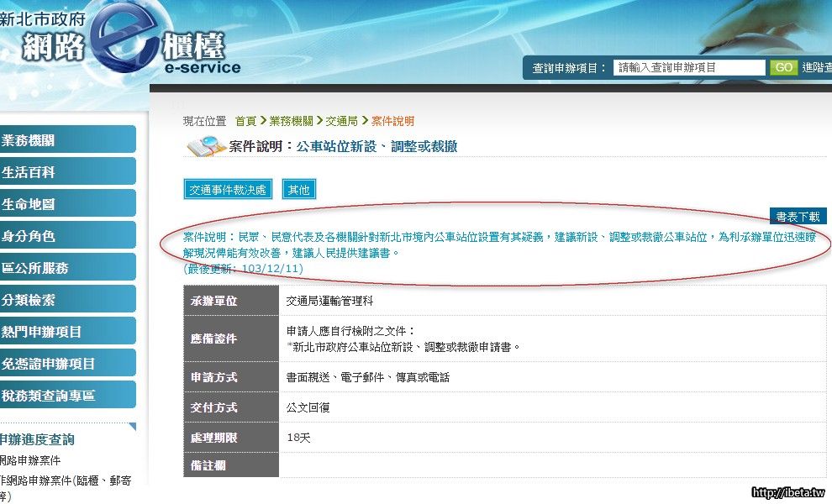
Task: Select 熱門申辦項目 in the sidebar
Action: [67, 332]
